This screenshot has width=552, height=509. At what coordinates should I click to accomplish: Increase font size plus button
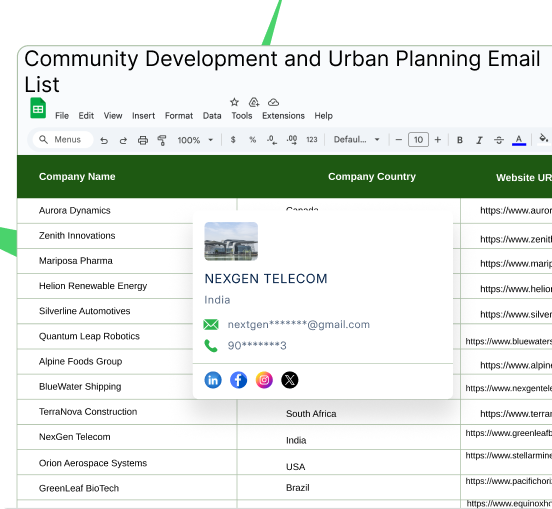[x=438, y=140]
